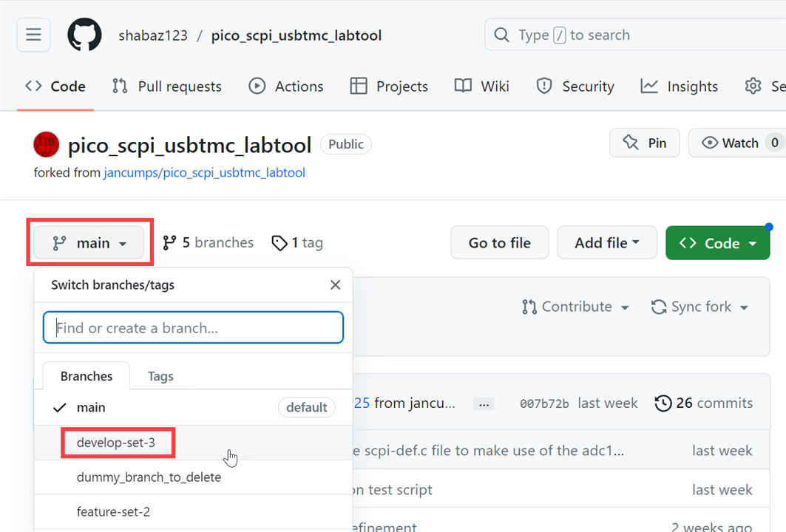The width and height of the screenshot is (786, 532).
Task: Select the Tags tab in popup
Action: tap(160, 376)
